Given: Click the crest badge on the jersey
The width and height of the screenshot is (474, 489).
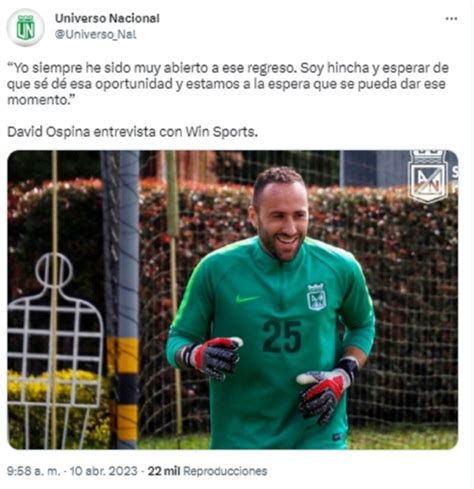Looking at the screenshot, I should [x=316, y=297].
